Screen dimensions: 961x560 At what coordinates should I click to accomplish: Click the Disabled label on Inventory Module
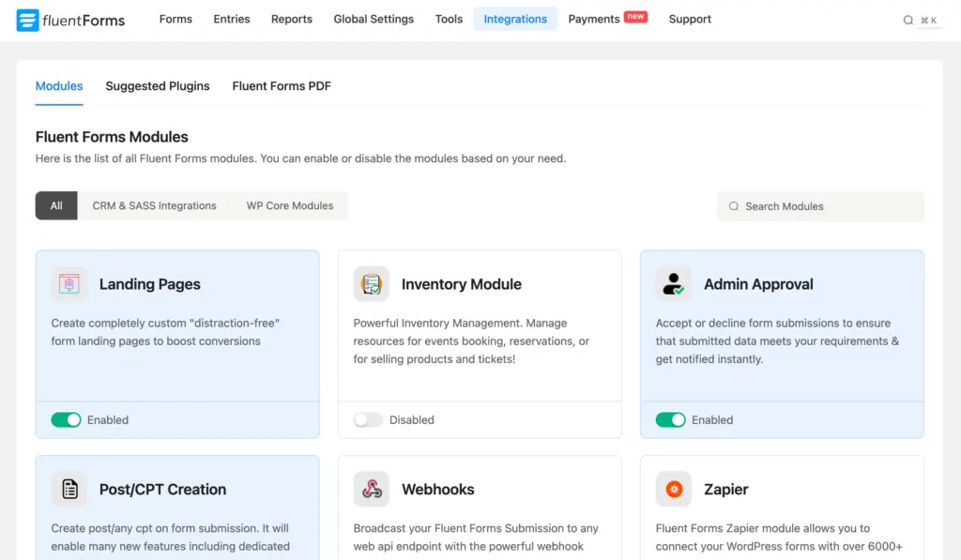click(x=411, y=419)
